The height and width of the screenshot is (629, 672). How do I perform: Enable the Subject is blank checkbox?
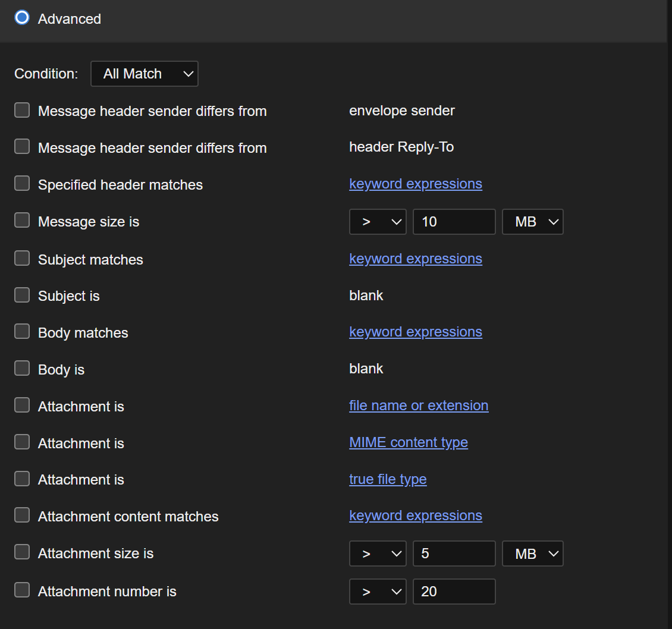pos(22,295)
